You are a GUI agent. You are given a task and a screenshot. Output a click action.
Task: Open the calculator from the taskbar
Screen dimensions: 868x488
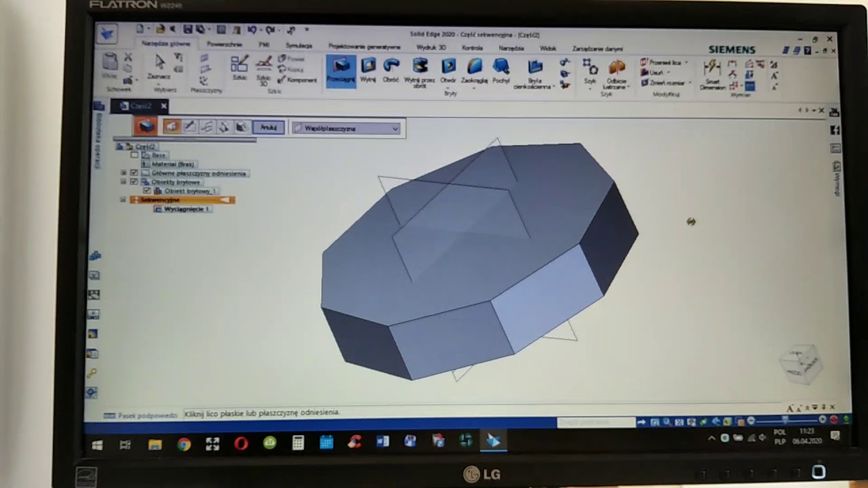tap(298, 443)
